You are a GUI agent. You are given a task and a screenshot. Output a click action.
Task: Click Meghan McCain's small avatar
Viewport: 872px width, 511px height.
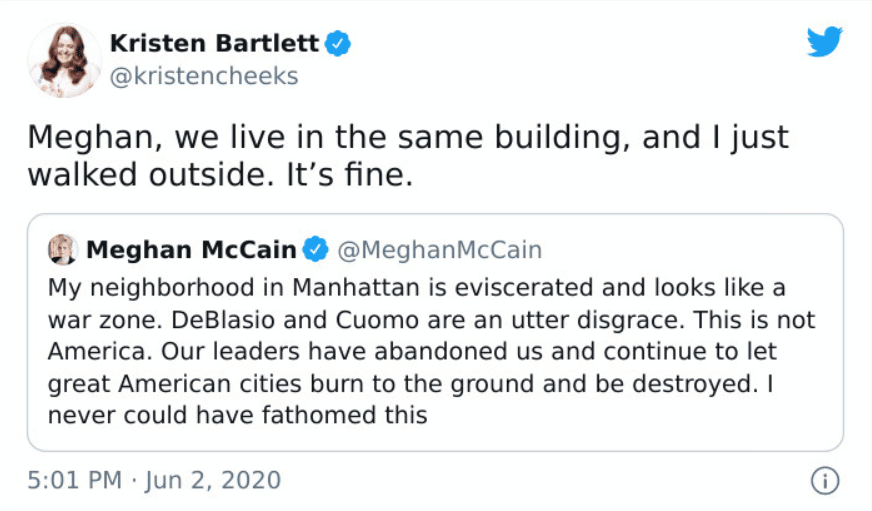pos(62,248)
